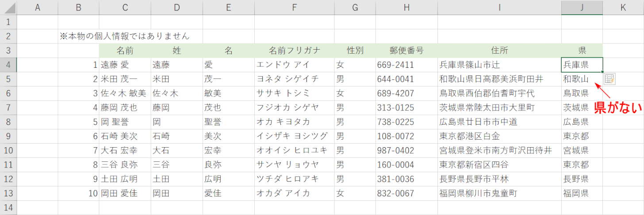Select row 4 header

(x=8, y=65)
